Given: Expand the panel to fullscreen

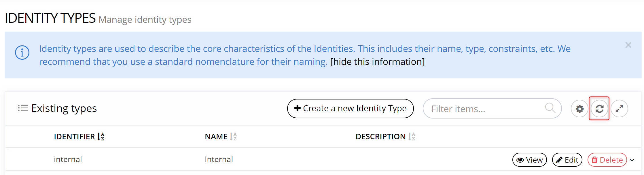Looking at the screenshot, I should coord(619,109).
